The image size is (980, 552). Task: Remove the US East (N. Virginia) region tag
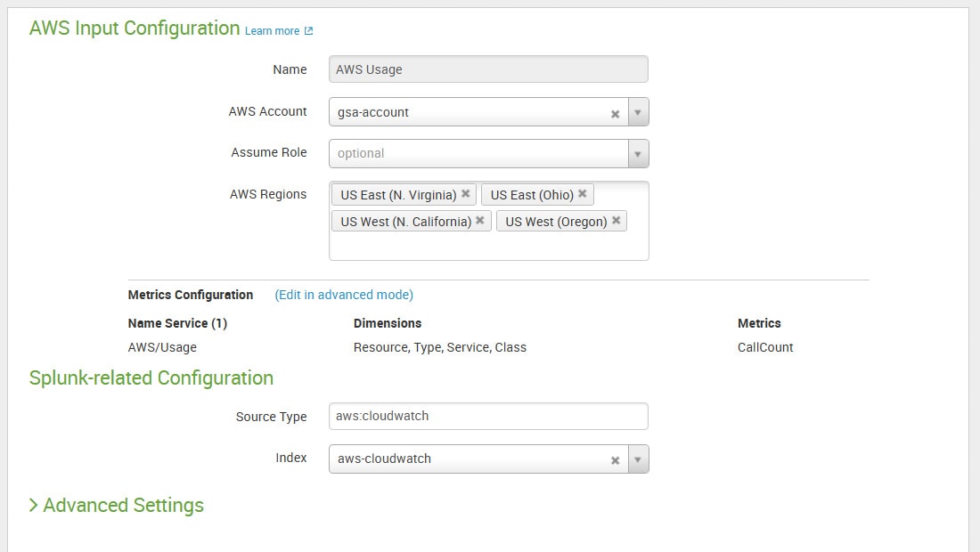465,194
